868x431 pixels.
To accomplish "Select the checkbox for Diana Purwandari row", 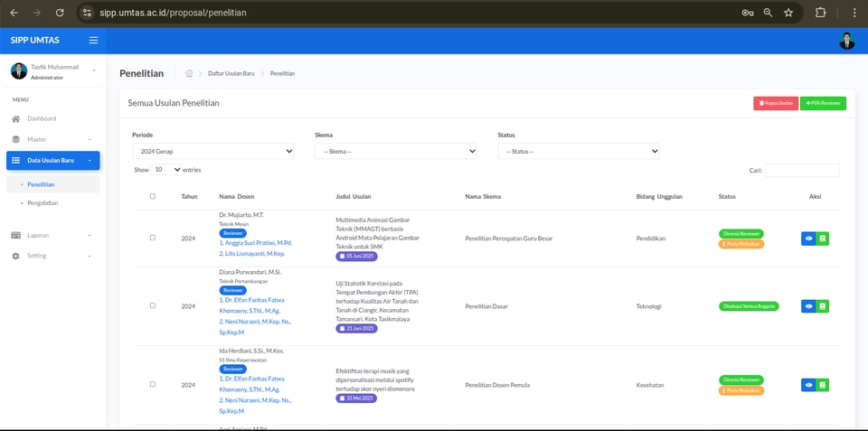I will click(x=153, y=305).
